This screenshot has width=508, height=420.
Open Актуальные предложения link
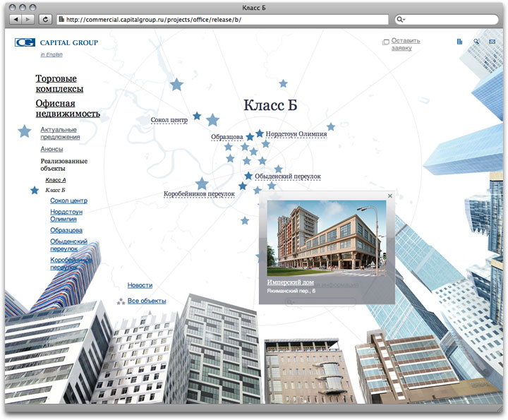tap(60, 133)
